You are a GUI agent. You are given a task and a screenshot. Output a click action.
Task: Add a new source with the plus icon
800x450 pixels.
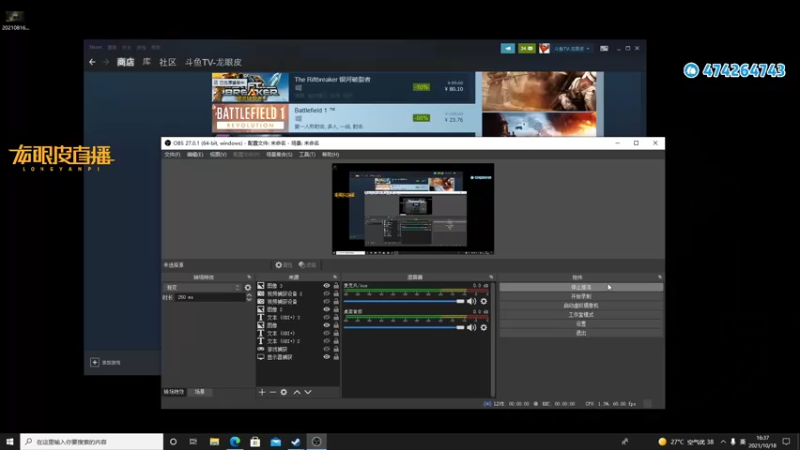tap(262, 392)
